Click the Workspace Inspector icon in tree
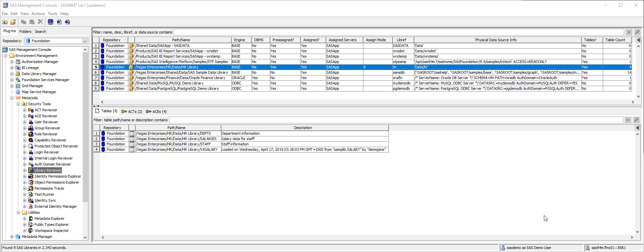Viewport: 644px width, 252px height. (31, 231)
